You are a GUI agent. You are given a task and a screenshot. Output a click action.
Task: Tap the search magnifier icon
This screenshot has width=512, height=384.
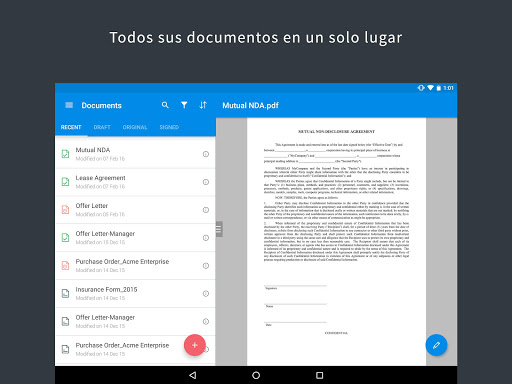tap(165, 105)
